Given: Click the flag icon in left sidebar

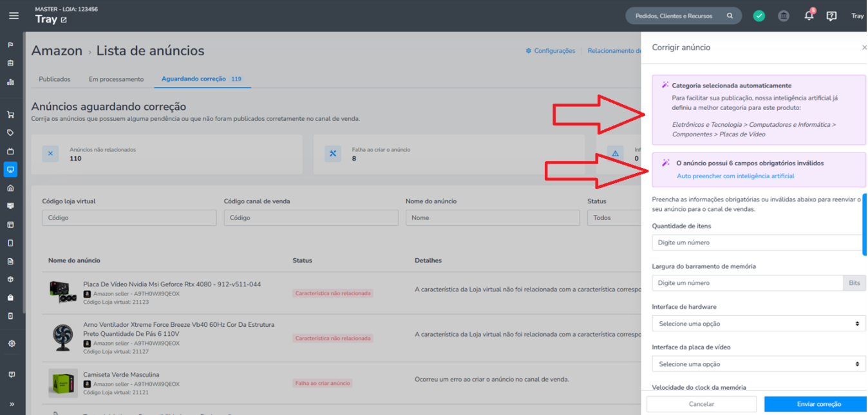Looking at the screenshot, I should tap(10, 45).
